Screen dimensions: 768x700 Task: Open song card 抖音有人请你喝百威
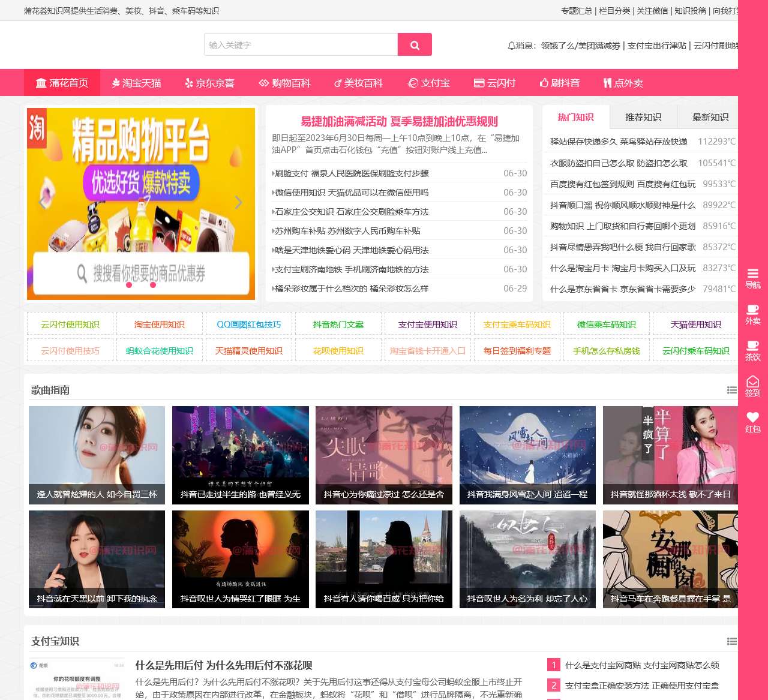coord(384,560)
